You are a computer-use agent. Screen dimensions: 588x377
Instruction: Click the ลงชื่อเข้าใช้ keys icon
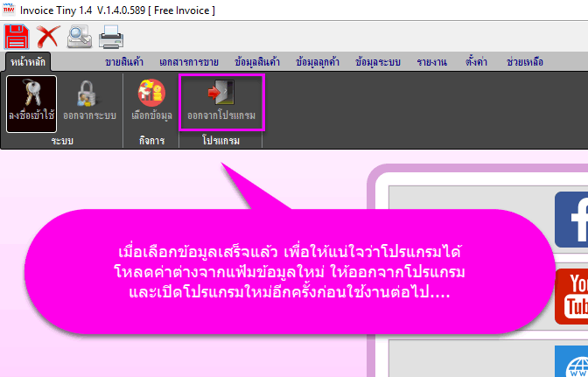coord(31,104)
